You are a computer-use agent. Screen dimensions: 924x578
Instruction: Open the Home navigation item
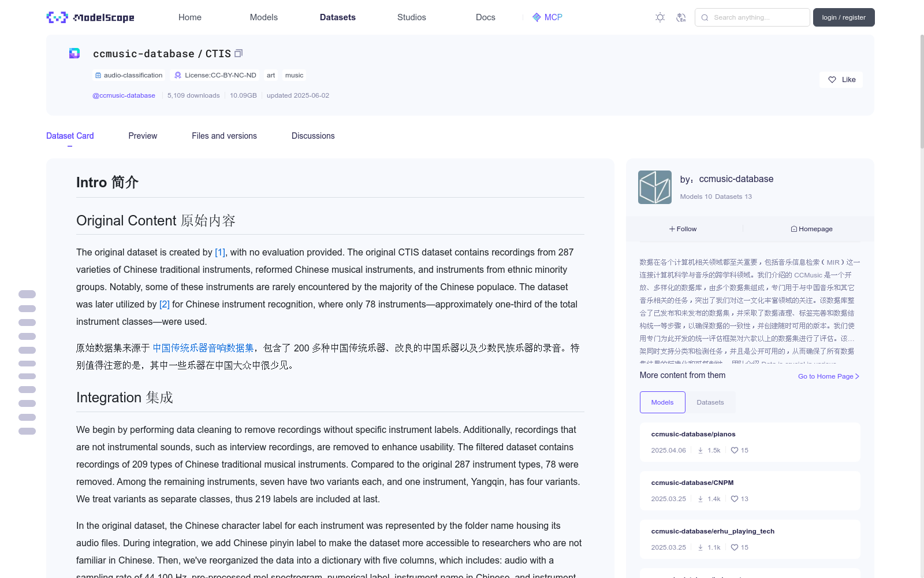[190, 17]
